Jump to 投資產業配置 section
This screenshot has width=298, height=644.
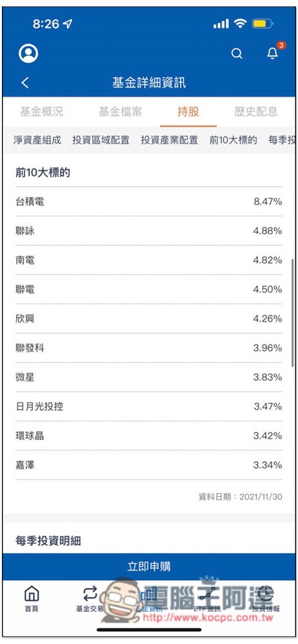click(x=170, y=140)
